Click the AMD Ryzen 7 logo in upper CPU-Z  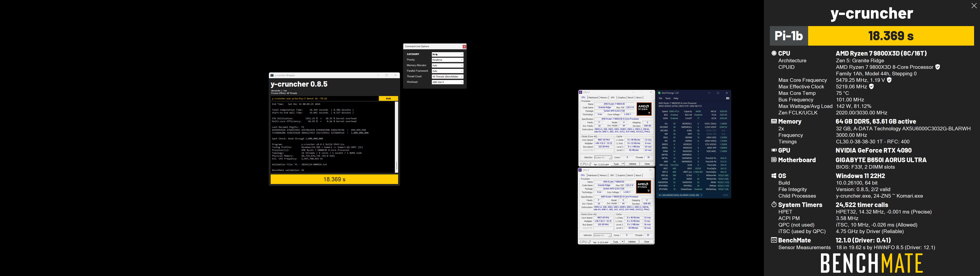coord(644,109)
